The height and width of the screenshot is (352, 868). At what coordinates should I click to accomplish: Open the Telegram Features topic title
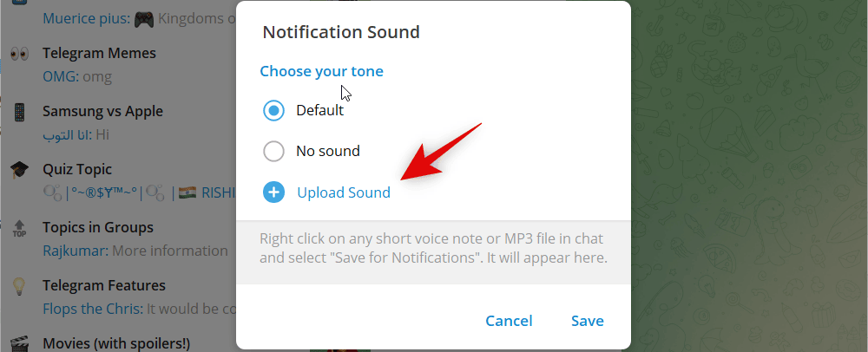(104, 285)
